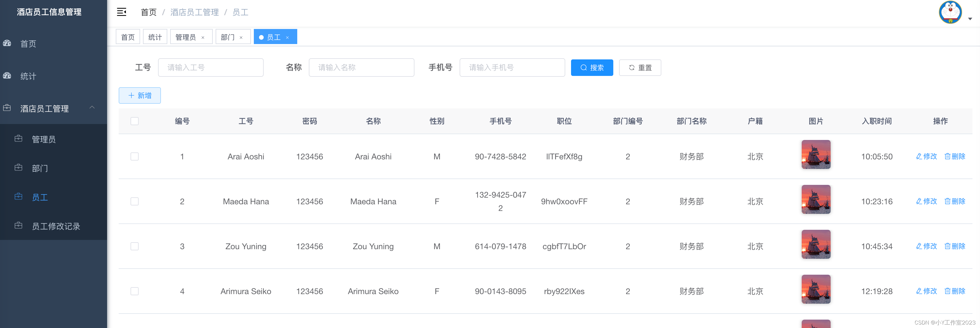Toggle the select-all header checkbox
Screen dimensions: 980x328
pos(135,121)
